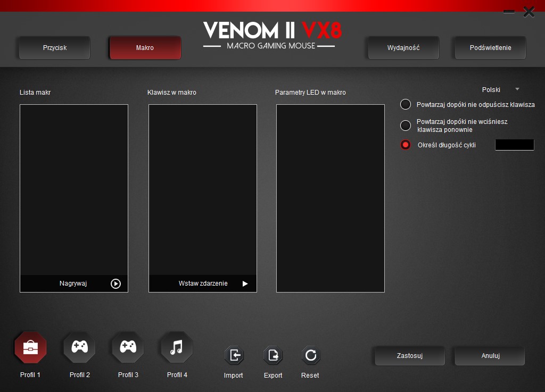Click the Wstaw zdarzenie label
Image resolution: width=545 pixels, height=392 pixels.
203,283
